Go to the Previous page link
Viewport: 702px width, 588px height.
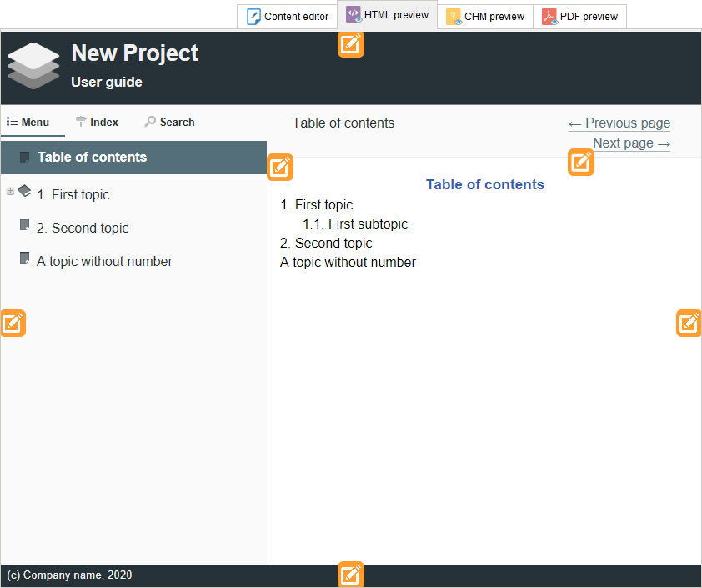click(x=619, y=123)
